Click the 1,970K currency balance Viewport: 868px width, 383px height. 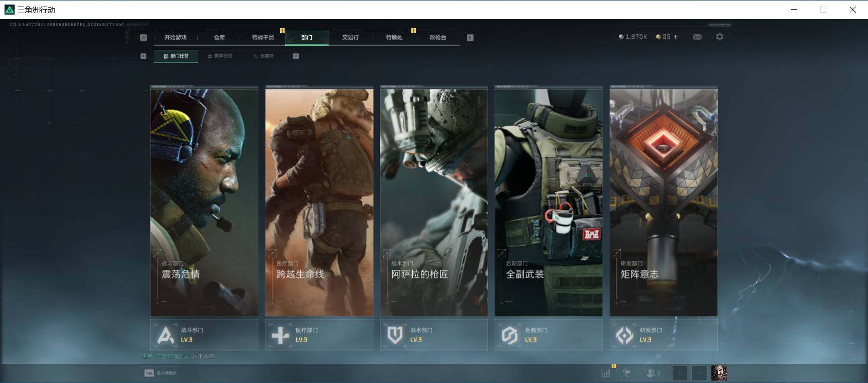point(636,37)
